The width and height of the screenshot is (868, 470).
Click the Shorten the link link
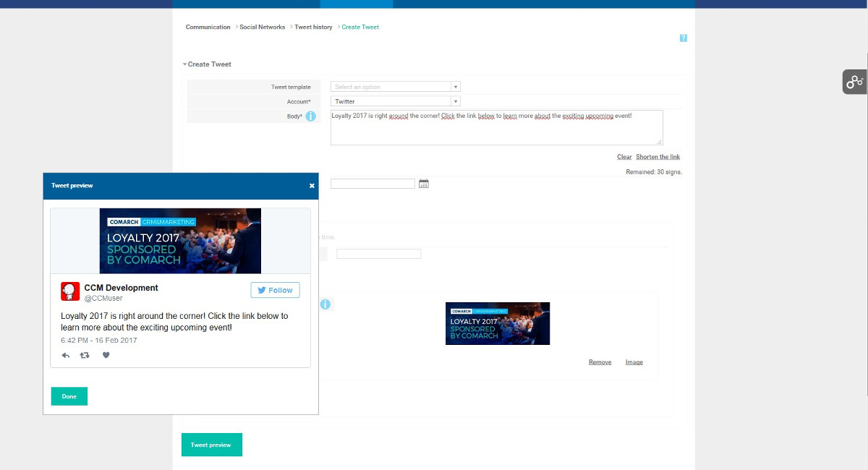(x=658, y=157)
